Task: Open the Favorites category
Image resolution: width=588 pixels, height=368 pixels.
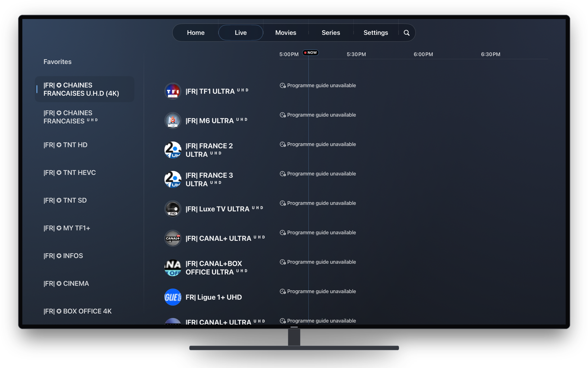Action: pyautogui.click(x=57, y=62)
